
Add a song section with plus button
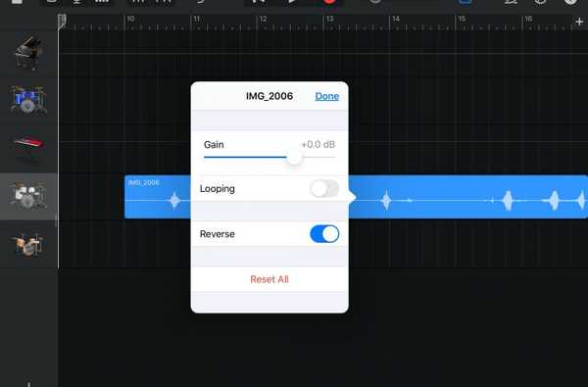579,23
